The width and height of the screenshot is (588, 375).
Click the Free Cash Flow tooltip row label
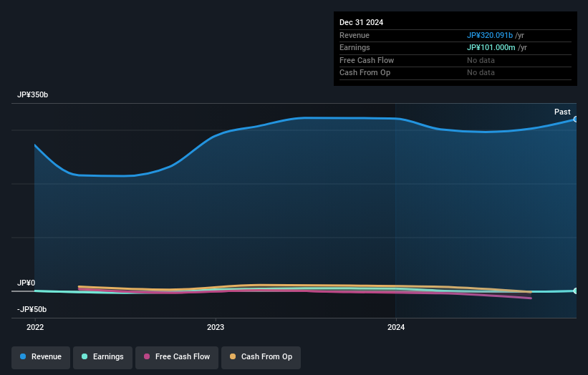click(x=367, y=60)
